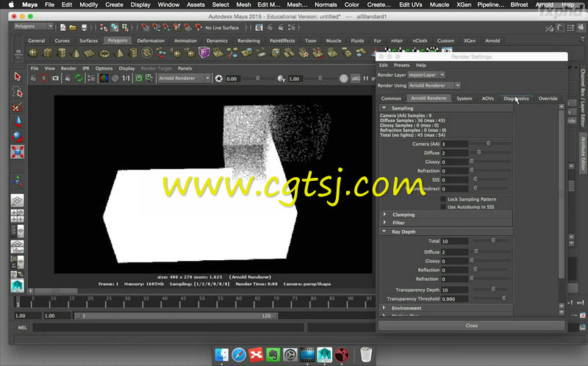
Task: Expand the Clamping section
Action: click(384, 214)
